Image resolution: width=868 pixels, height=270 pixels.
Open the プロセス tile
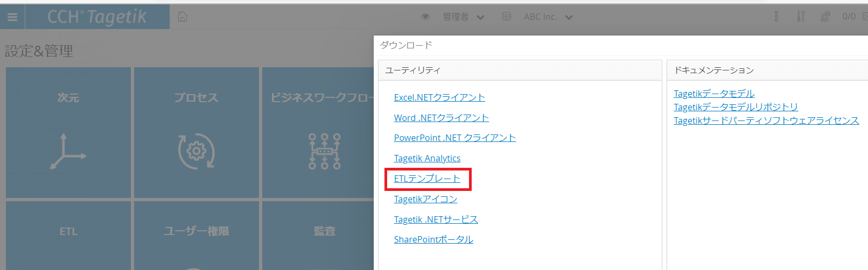[197, 132]
